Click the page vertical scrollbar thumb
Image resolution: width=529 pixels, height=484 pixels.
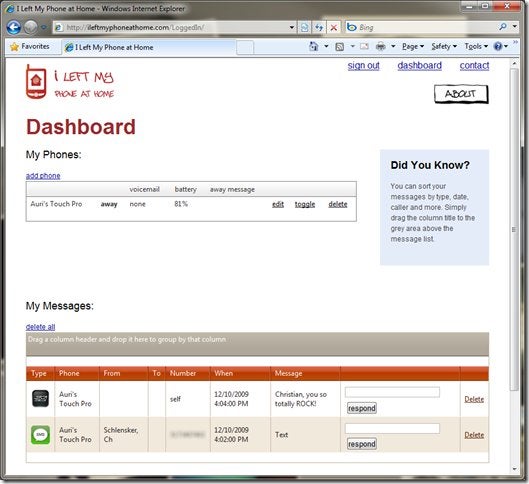[514, 229]
